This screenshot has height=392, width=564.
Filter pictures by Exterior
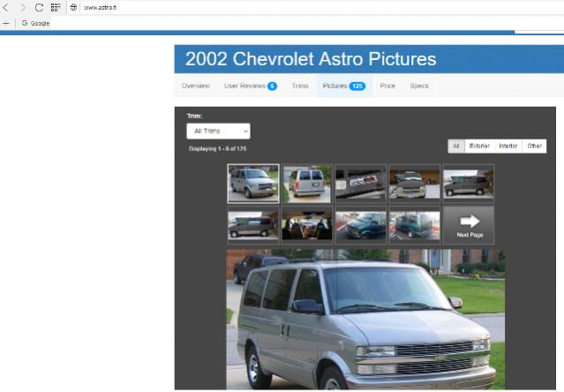coord(479,146)
